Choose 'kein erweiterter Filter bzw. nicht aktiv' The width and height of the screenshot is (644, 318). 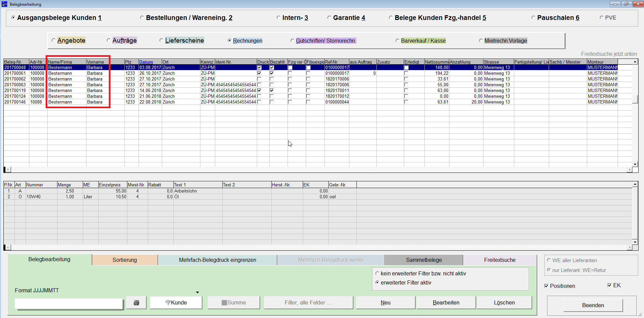pos(421,273)
